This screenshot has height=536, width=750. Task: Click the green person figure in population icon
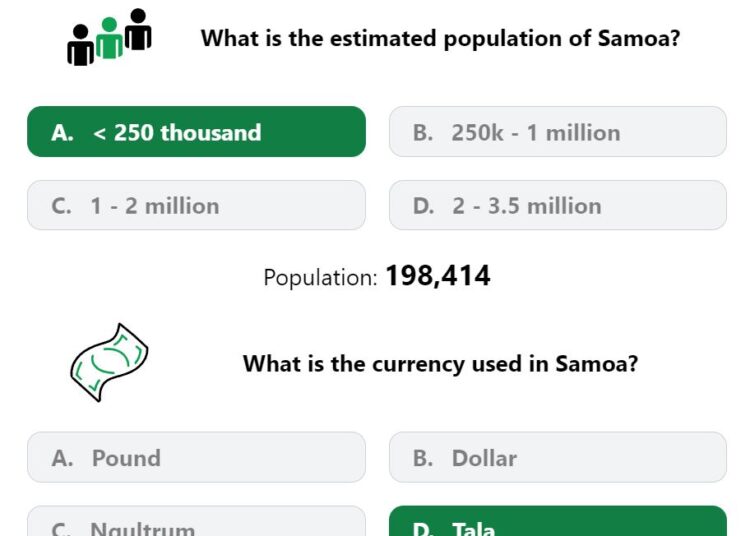110,38
